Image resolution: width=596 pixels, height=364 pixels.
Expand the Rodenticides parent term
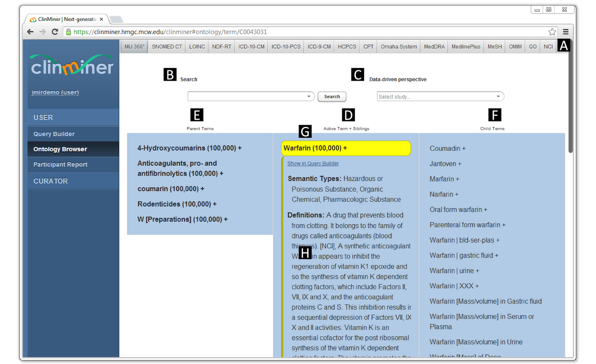(215, 204)
